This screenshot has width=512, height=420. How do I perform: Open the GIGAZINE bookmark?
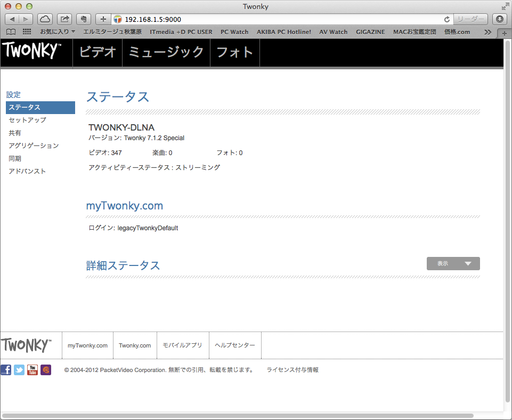[370, 32]
